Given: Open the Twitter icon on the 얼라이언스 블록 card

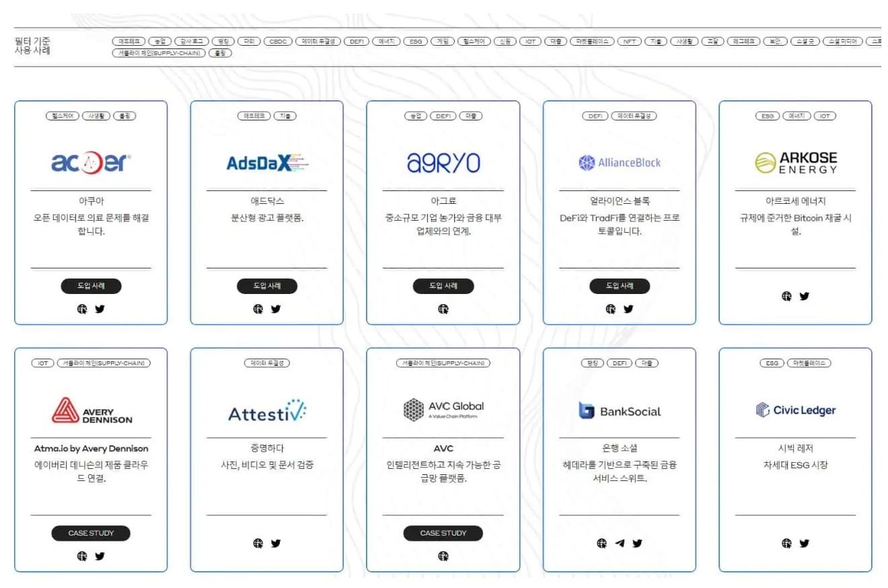Looking at the screenshot, I should point(628,309).
